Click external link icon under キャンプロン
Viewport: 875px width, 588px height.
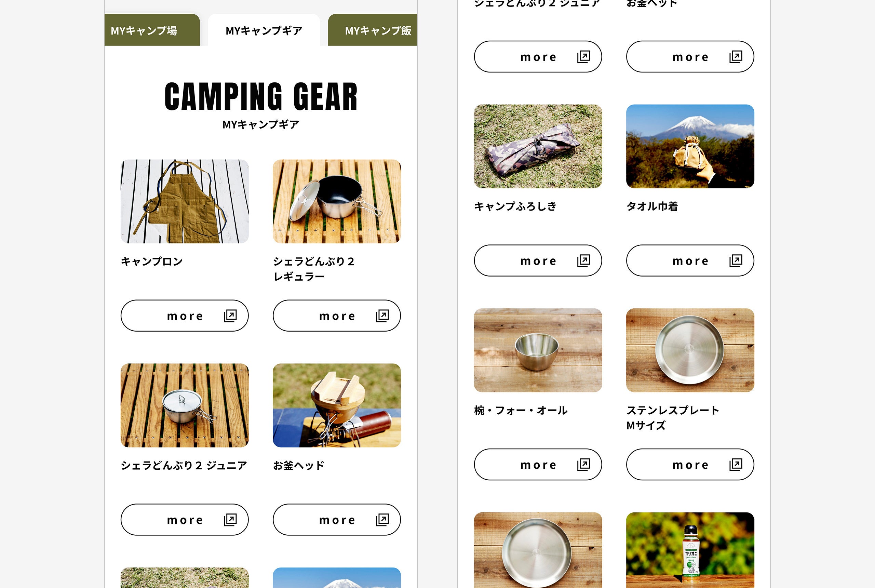point(230,316)
